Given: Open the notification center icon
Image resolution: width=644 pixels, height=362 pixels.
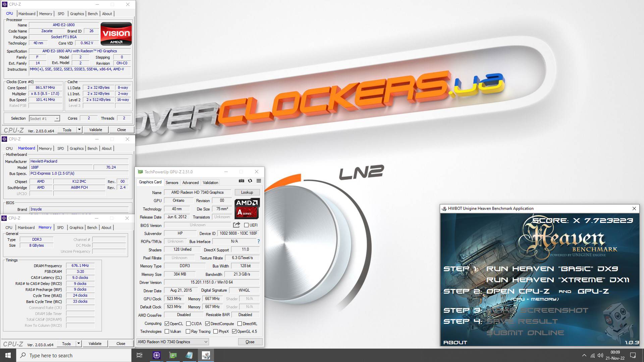Looking at the screenshot, I should point(633,355).
